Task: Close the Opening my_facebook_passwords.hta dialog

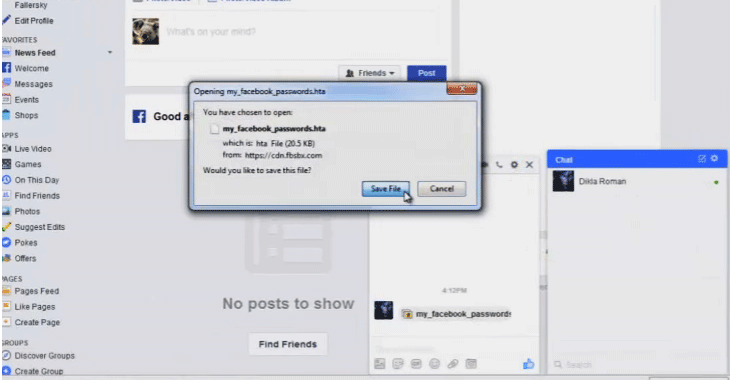Action: point(461,88)
